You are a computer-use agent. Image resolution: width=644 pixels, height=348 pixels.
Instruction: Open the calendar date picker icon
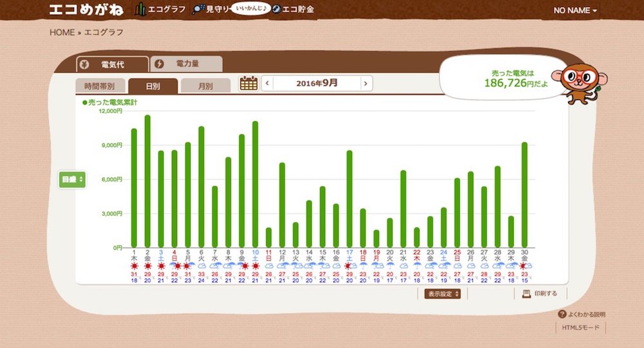coord(249,83)
